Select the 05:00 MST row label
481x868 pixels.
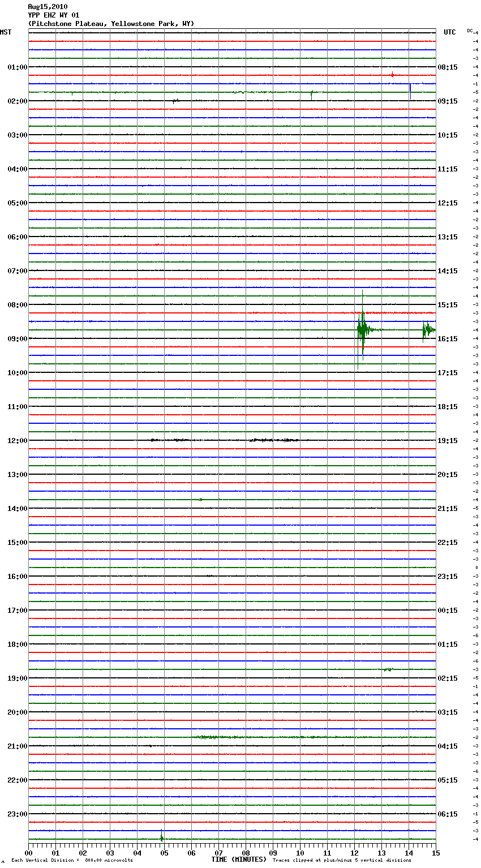18,203
